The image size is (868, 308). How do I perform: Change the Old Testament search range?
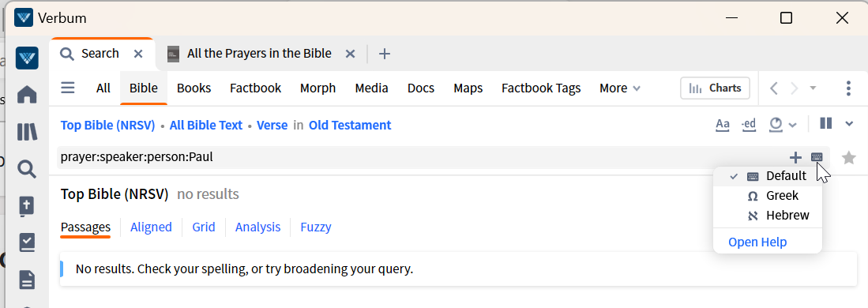(350, 126)
